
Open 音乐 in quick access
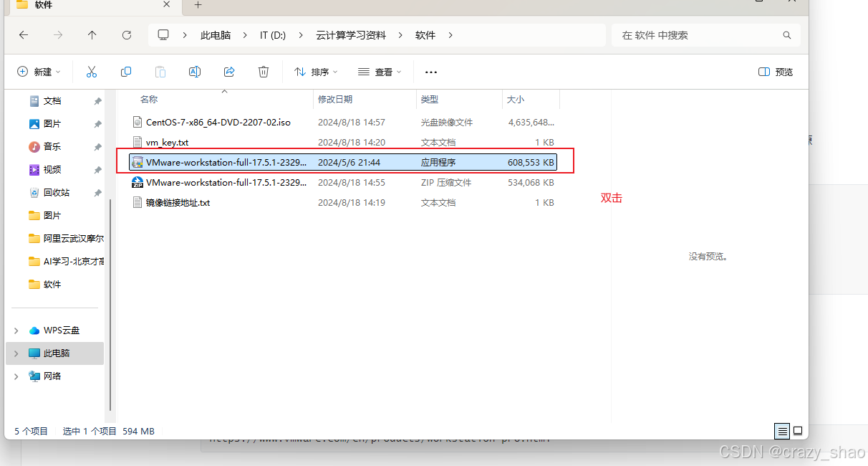coord(52,147)
